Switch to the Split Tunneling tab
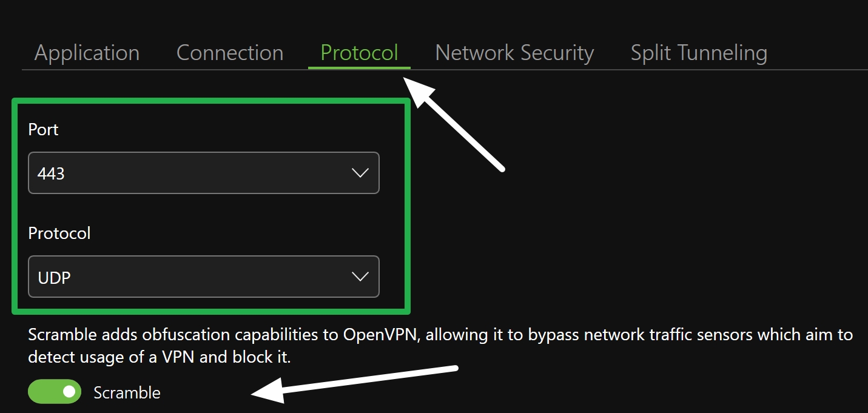This screenshot has height=413, width=868. [x=698, y=53]
